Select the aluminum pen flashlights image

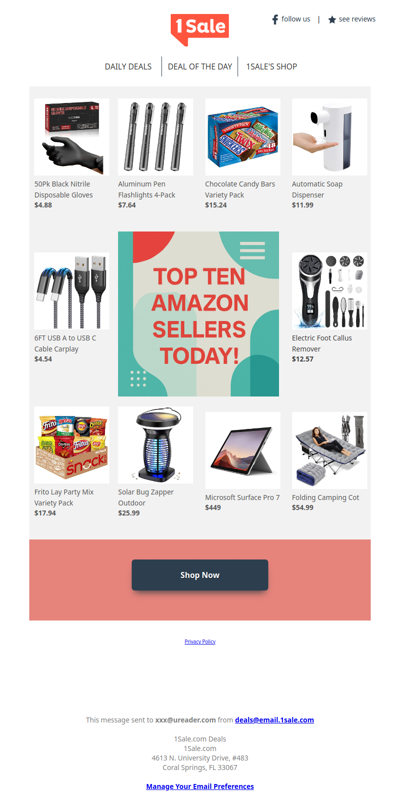[156, 137]
